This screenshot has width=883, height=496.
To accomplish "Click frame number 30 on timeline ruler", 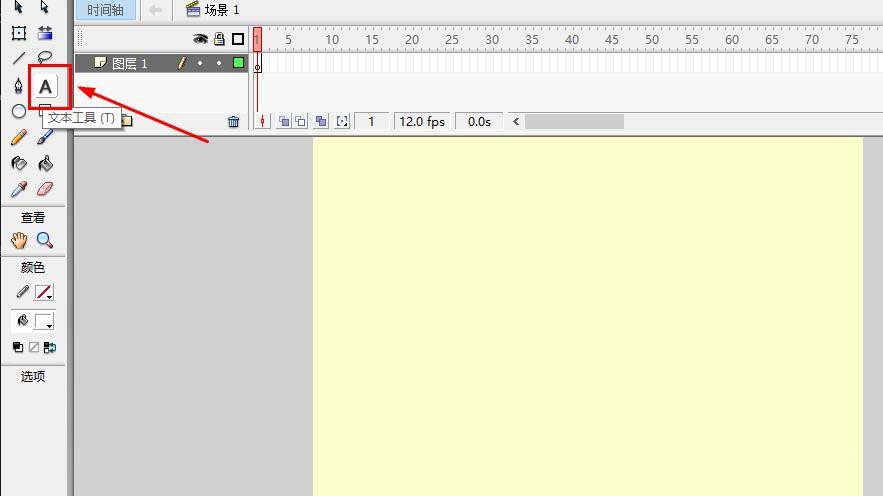I will coord(492,39).
